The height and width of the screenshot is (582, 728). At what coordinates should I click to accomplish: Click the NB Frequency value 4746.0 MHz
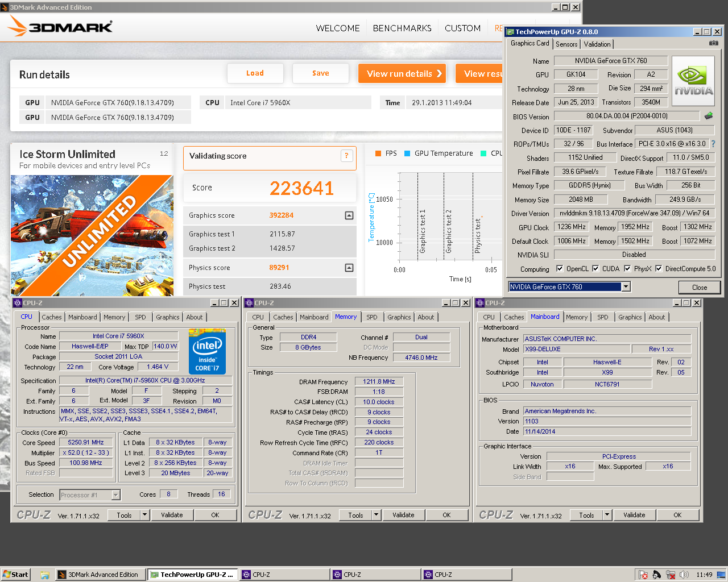[x=421, y=357]
